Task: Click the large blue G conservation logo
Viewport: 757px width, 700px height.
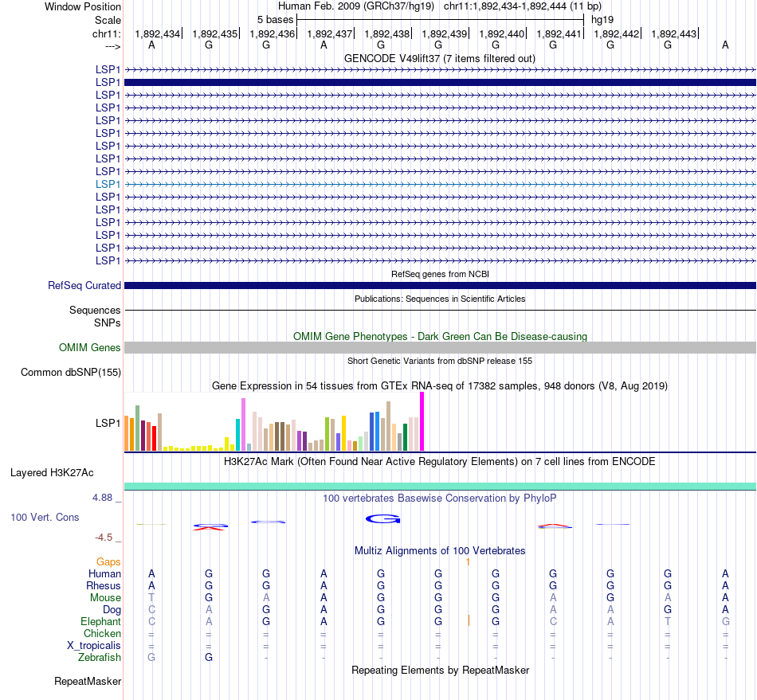Action: tap(382, 519)
